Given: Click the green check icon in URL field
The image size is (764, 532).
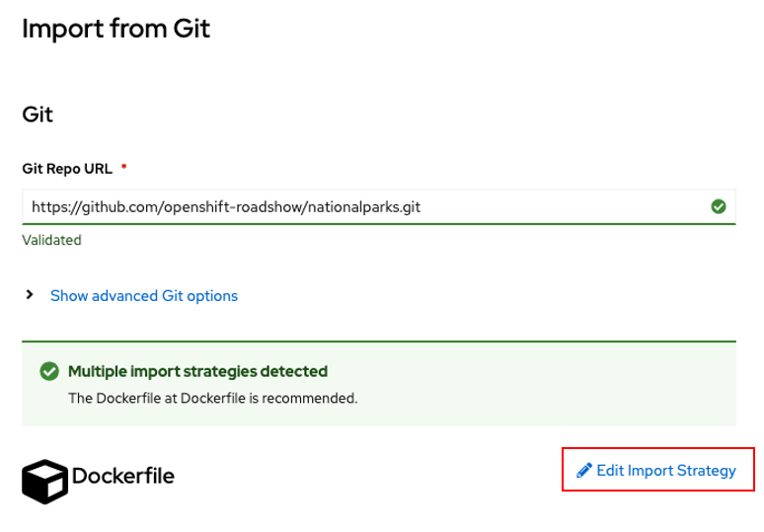Looking at the screenshot, I should click(719, 206).
